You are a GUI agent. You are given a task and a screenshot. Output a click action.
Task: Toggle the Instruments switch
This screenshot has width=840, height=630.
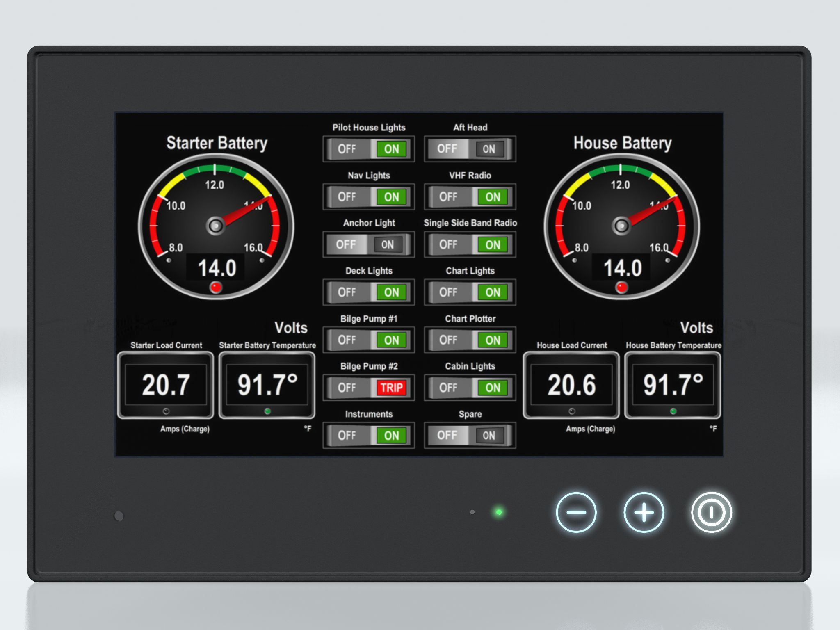click(368, 435)
